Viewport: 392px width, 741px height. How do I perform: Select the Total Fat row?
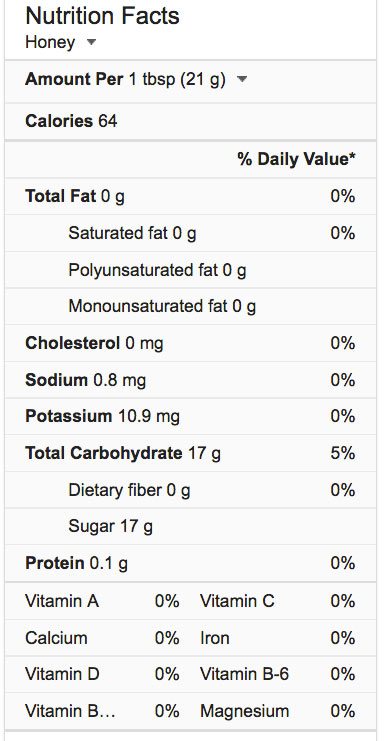[191, 196]
